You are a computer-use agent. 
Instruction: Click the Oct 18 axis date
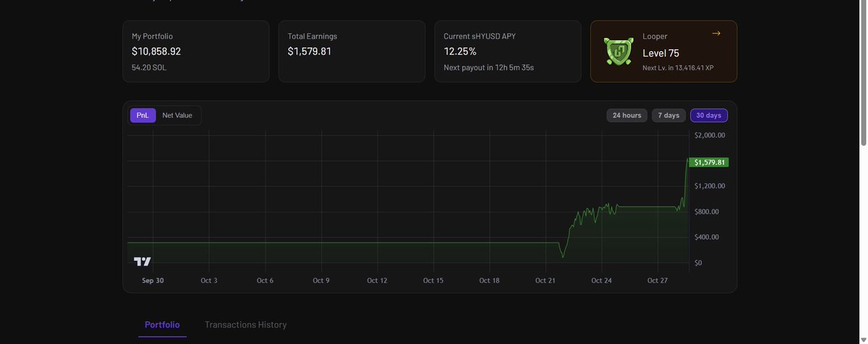click(490, 280)
